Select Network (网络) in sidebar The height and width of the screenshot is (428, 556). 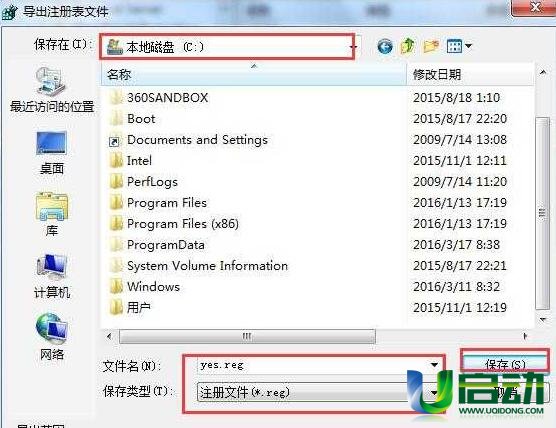(52, 337)
